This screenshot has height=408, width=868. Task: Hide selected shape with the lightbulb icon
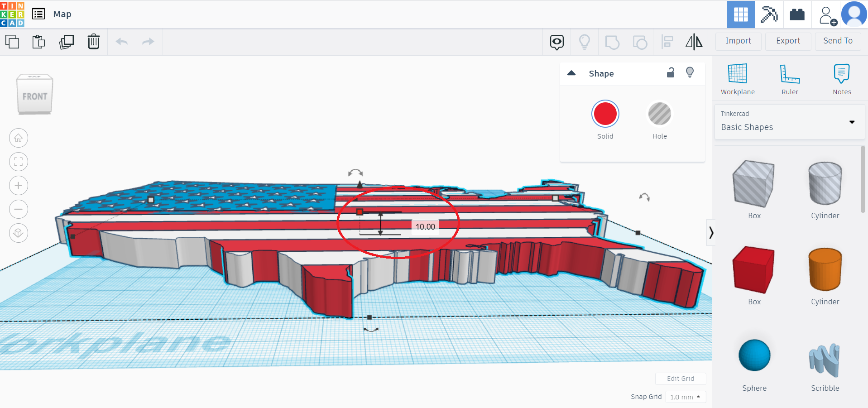click(x=690, y=72)
